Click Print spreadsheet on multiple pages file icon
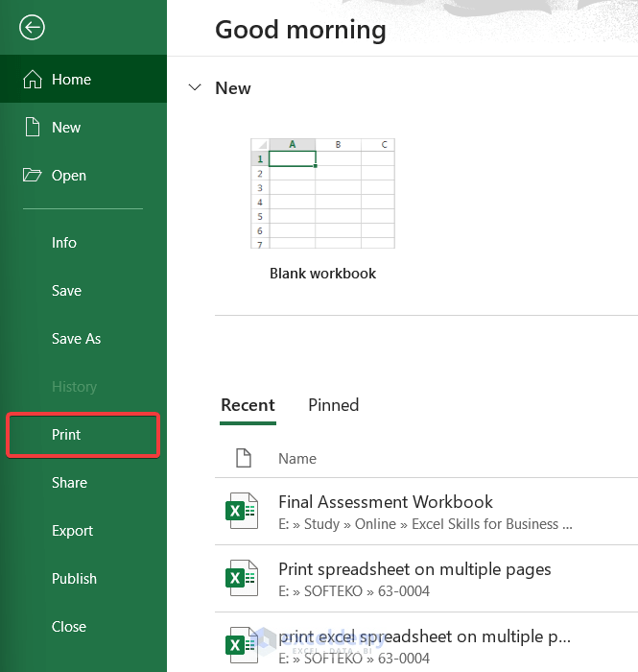The height and width of the screenshot is (672, 638). point(242,578)
